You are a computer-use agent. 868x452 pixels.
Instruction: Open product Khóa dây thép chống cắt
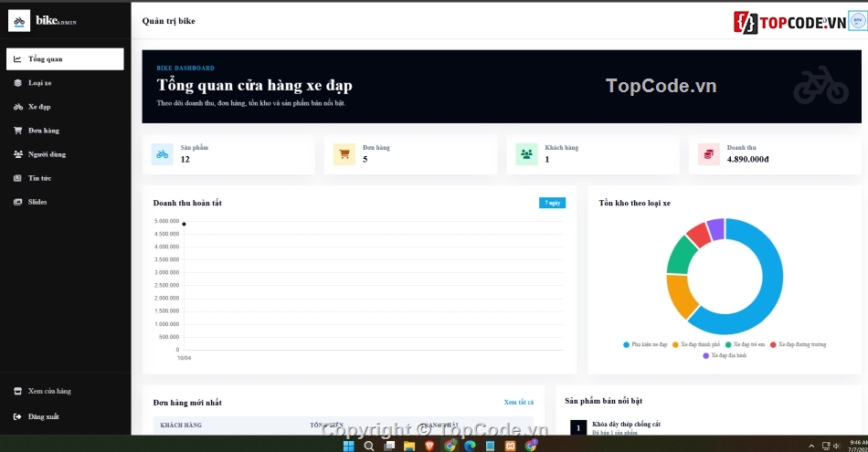tap(626, 425)
